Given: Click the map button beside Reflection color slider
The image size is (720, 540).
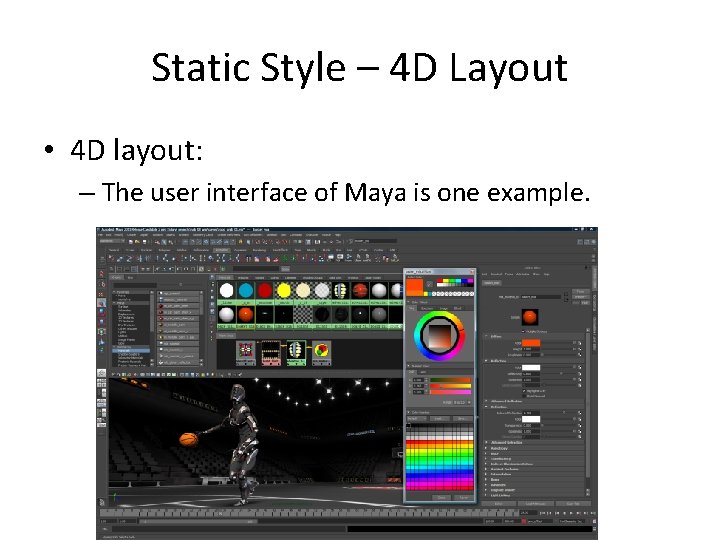Looking at the screenshot, I should (x=579, y=367).
